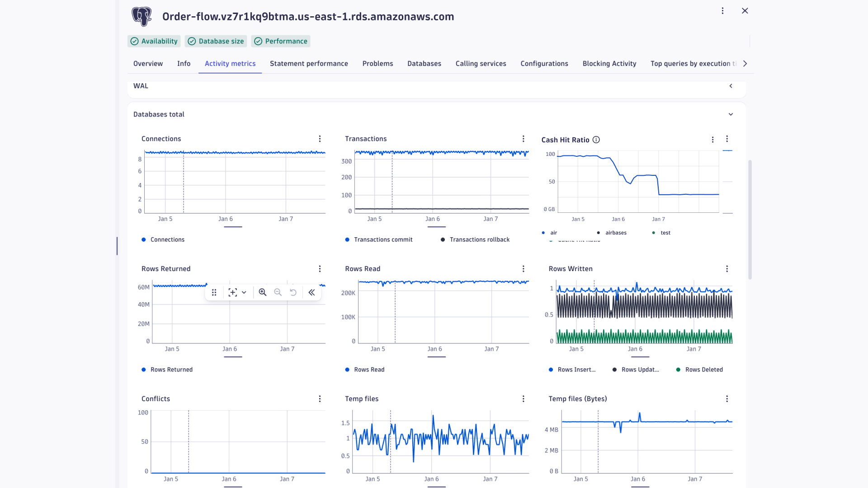Open selection mode dropdown in chart toolbar
The image size is (868, 488).
point(244,292)
